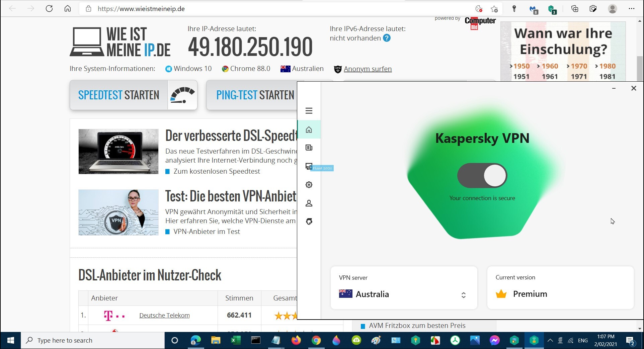Open the browser settings and more menu
The width and height of the screenshot is (644, 349).
click(632, 9)
